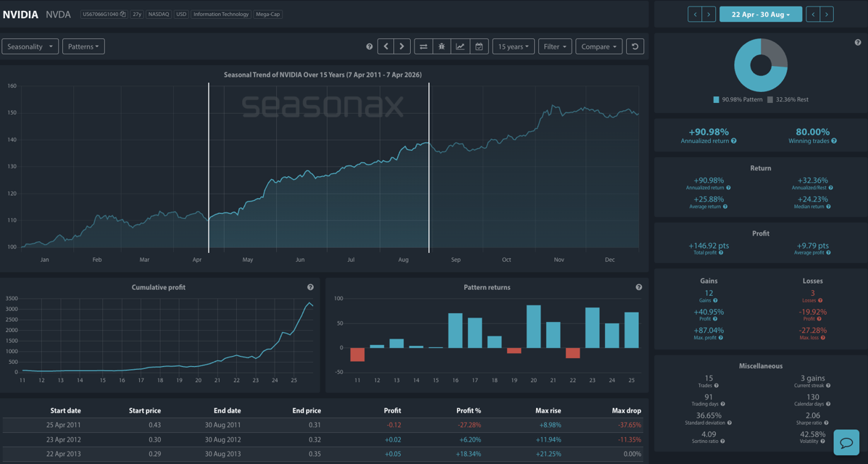The image size is (868, 464).
Task: Open the chat bubble in the bottom right
Action: pos(846,442)
